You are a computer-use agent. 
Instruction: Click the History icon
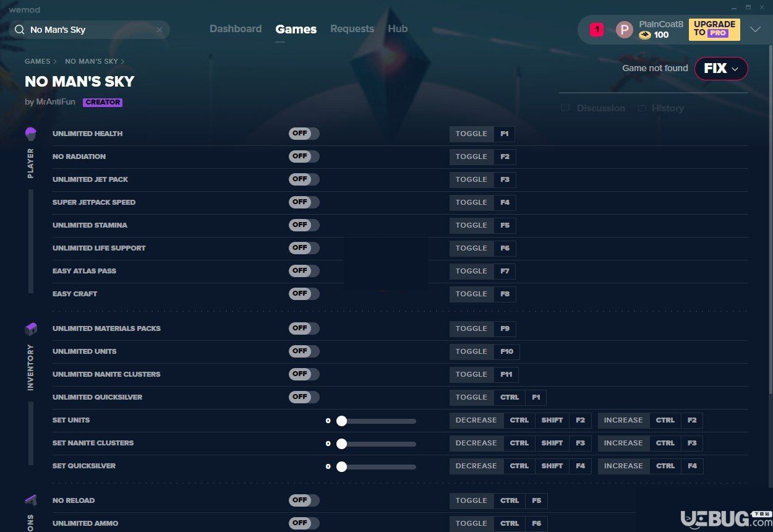pos(642,108)
